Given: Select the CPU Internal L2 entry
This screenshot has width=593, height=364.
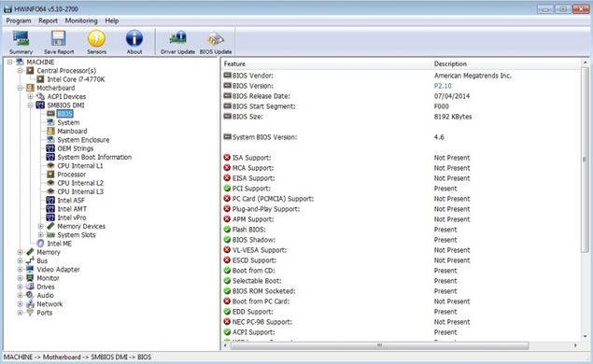Looking at the screenshot, I should (x=80, y=183).
